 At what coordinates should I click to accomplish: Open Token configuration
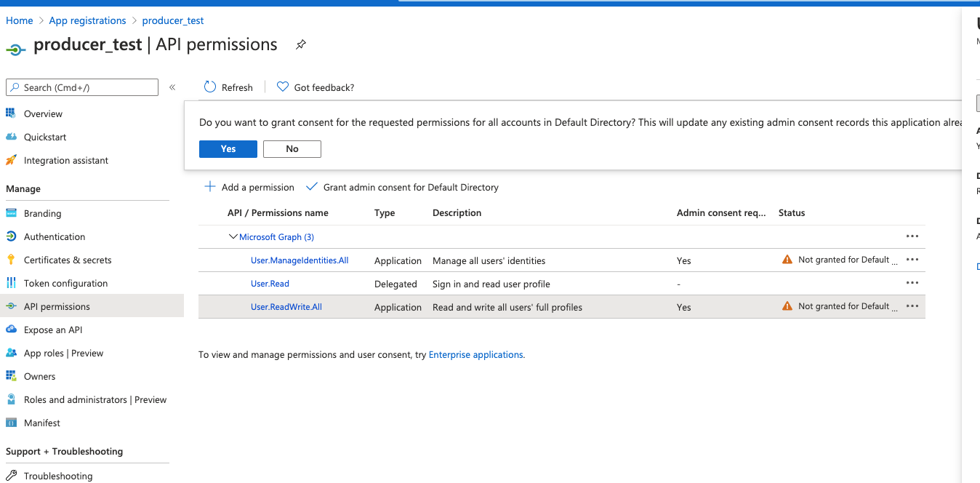65,283
